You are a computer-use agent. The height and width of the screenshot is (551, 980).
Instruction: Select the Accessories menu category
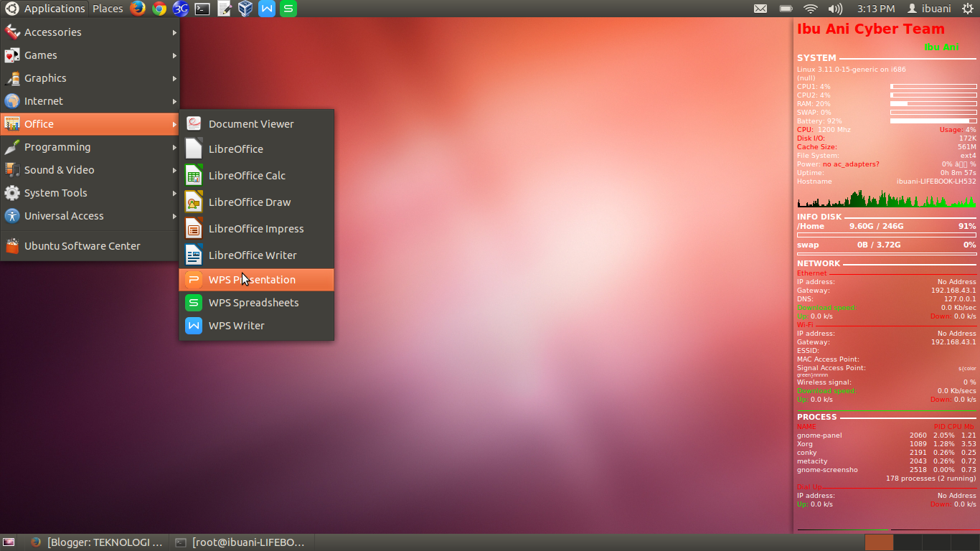[x=90, y=32]
